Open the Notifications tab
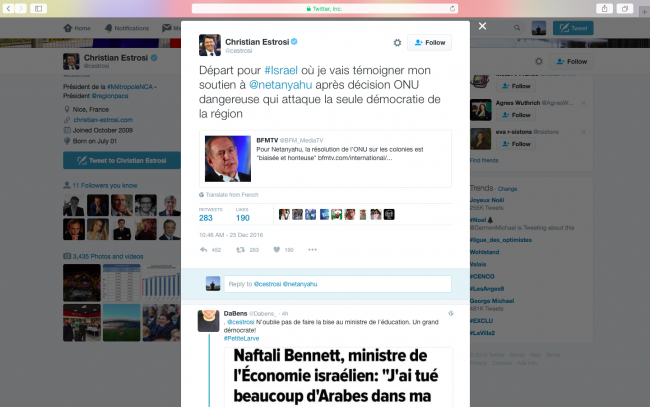This screenshot has width=650, height=407. [126, 28]
